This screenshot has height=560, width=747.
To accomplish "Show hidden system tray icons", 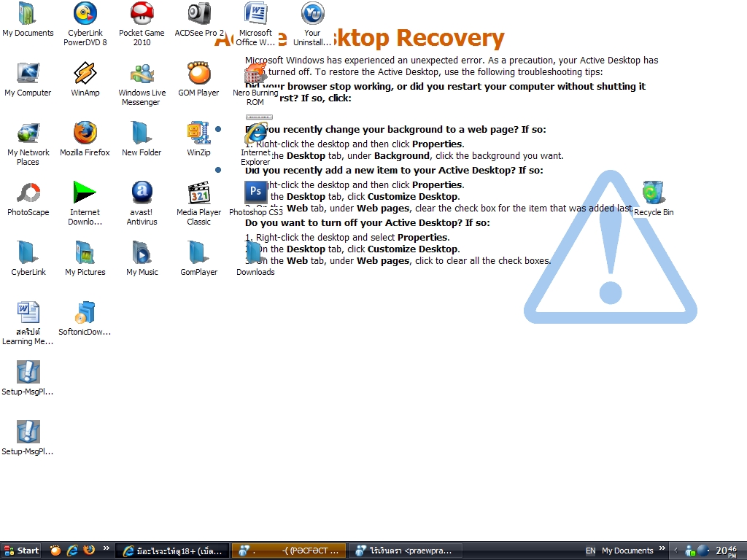I will pos(676,551).
